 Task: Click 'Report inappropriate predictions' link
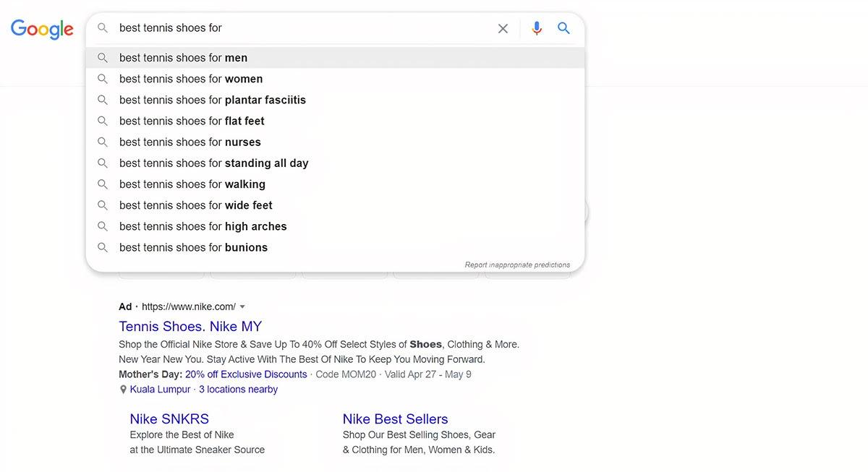click(517, 265)
